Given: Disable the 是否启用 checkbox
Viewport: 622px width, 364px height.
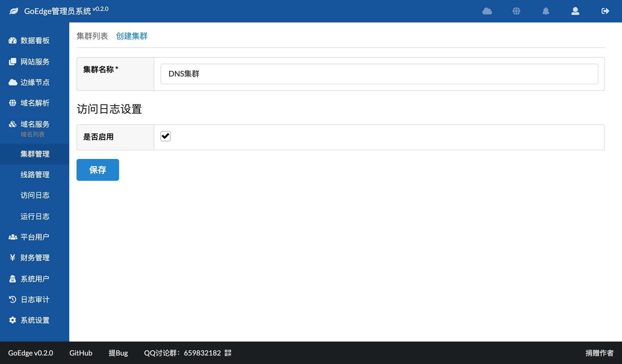Looking at the screenshot, I should tap(166, 136).
